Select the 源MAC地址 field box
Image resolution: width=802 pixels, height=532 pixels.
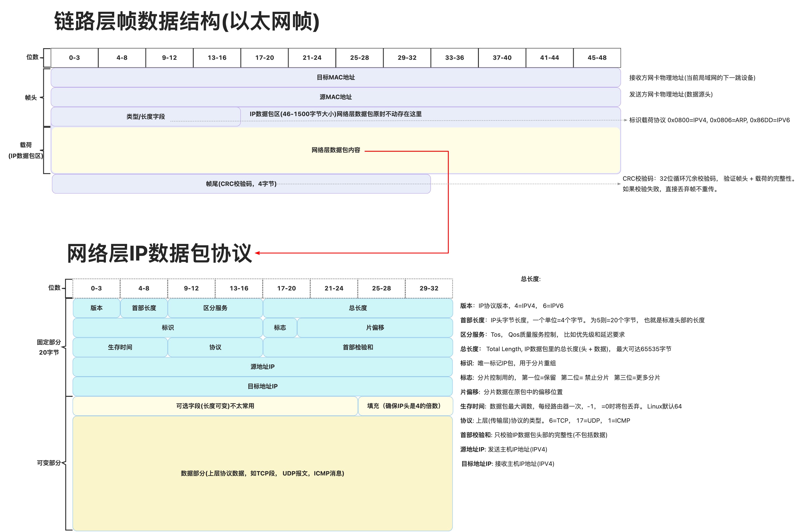pyautogui.click(x=336, y=97)
